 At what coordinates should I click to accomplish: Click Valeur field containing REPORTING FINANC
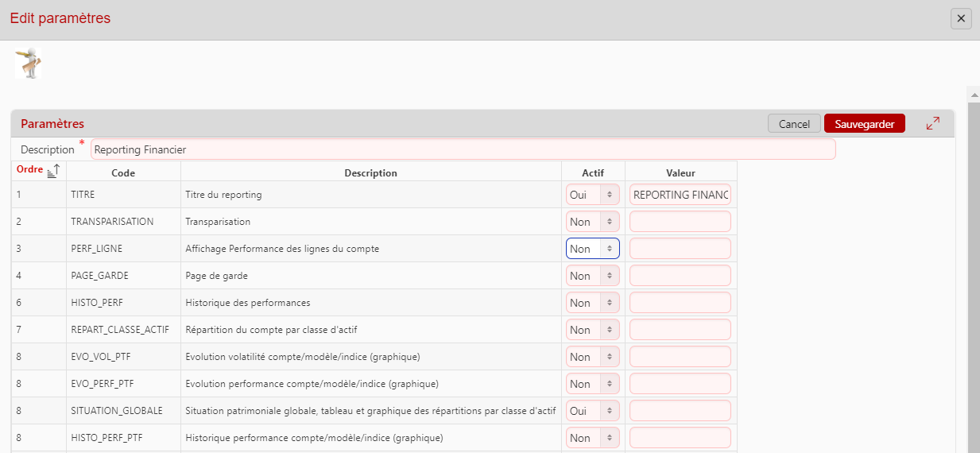(680, 195)
